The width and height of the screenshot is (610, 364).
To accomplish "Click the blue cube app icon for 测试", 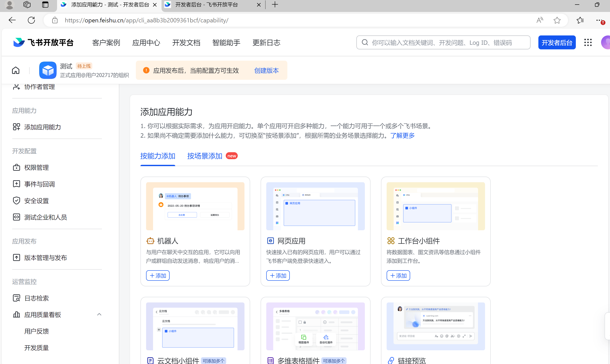I will click(48, 70).
